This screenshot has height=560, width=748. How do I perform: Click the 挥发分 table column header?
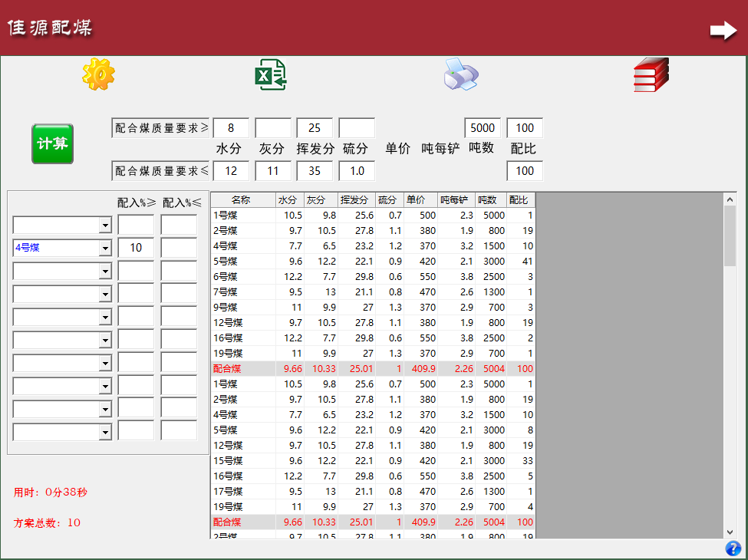tap(357, 200)
